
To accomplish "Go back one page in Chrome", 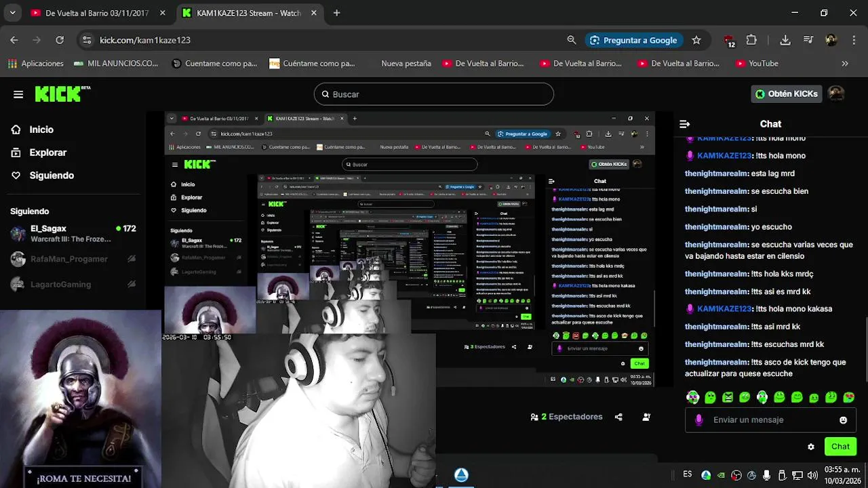I will [14, 40].
